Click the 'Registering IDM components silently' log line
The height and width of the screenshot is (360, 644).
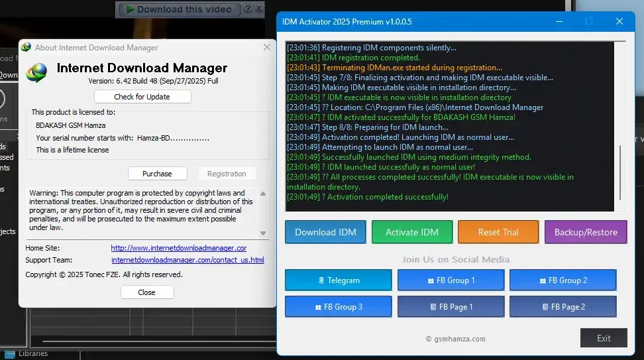(x=372, y=48)
